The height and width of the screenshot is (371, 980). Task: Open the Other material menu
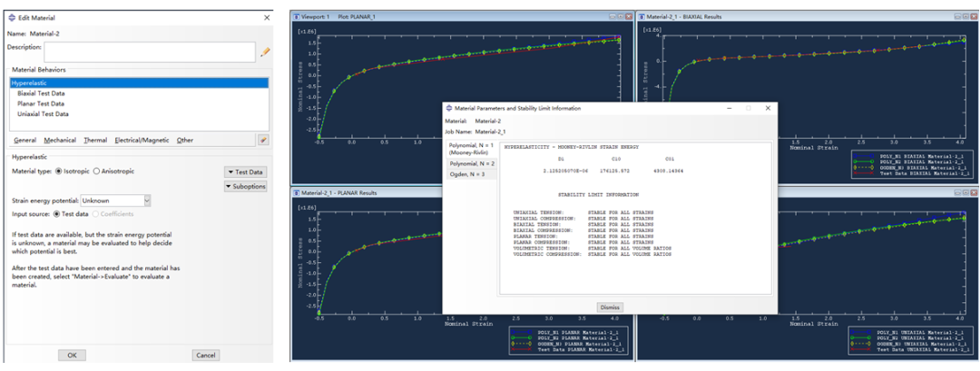185,141
